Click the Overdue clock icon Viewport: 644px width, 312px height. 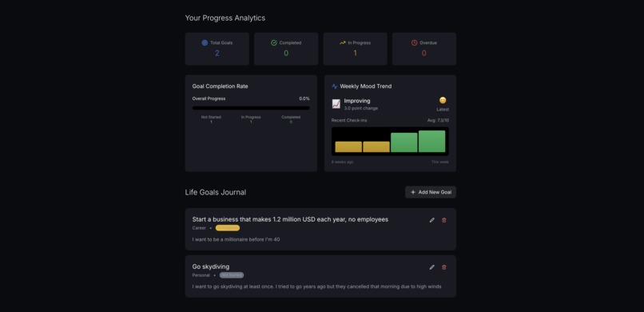pos(414,42)
